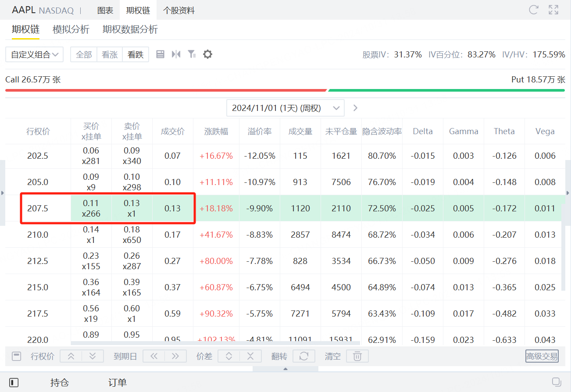Click the small arrow above 持仓 panel
Screen dimensions: 571x392
(x=285, y=369)
